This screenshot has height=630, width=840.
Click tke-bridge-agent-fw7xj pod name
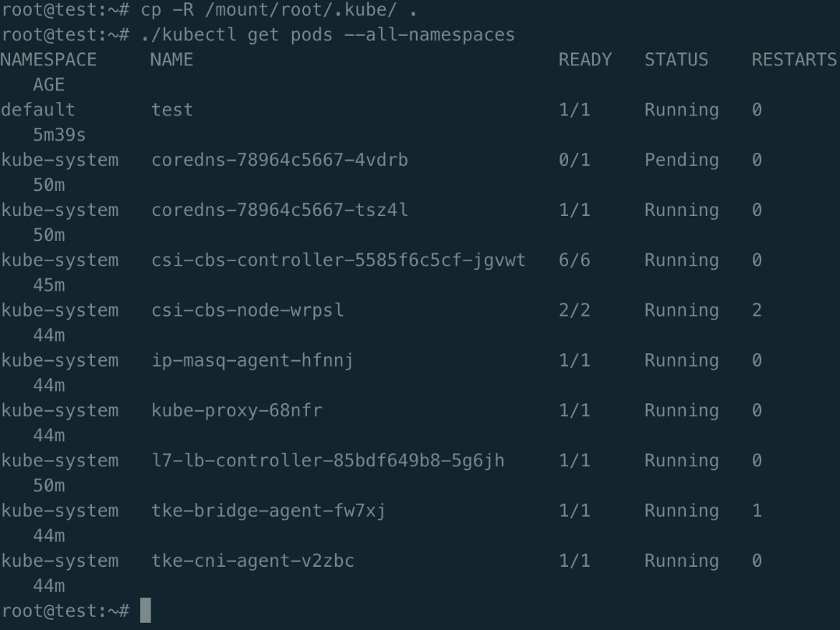pyautogui.click(x=268, y=511)
